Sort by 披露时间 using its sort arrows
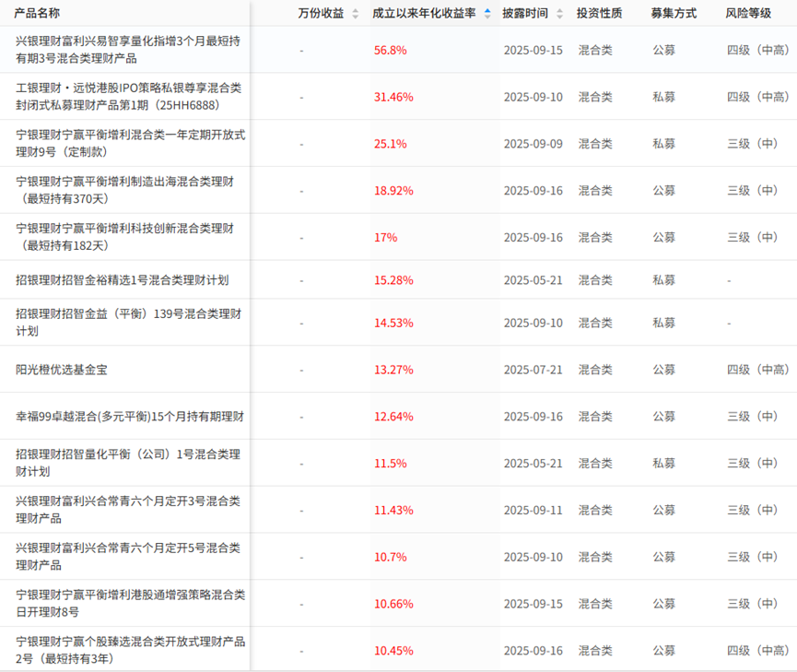 coord(559,14)
